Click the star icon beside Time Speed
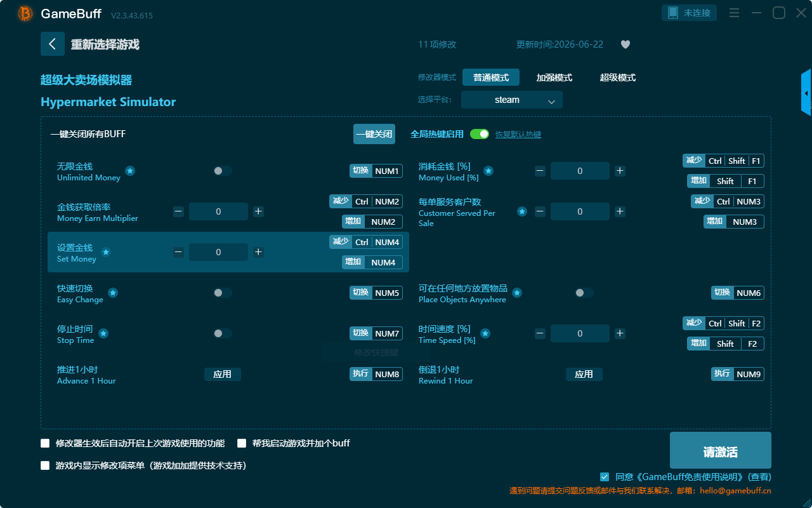Image resolution: width=812 pixels, height=508 pixels. 485,333
